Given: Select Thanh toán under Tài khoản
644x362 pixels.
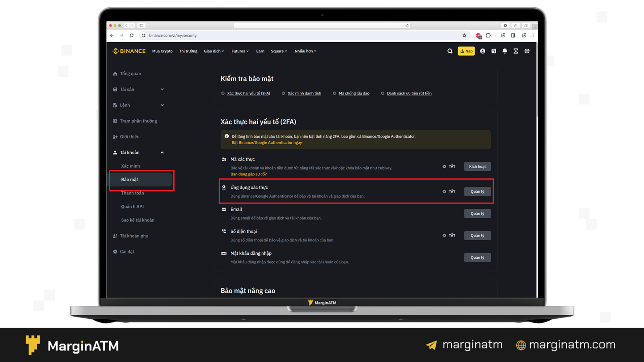Looking at the screenshot, I should pos(133,193).
